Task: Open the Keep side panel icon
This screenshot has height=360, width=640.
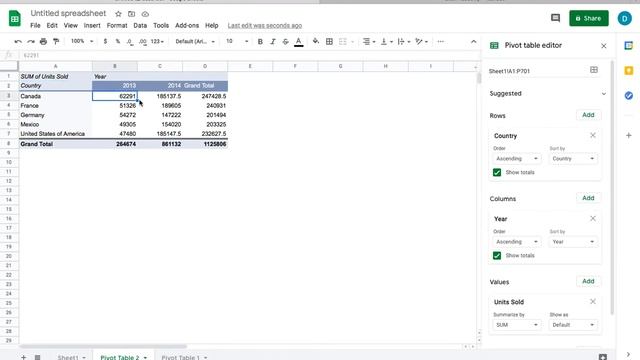Action: point(629,71)
